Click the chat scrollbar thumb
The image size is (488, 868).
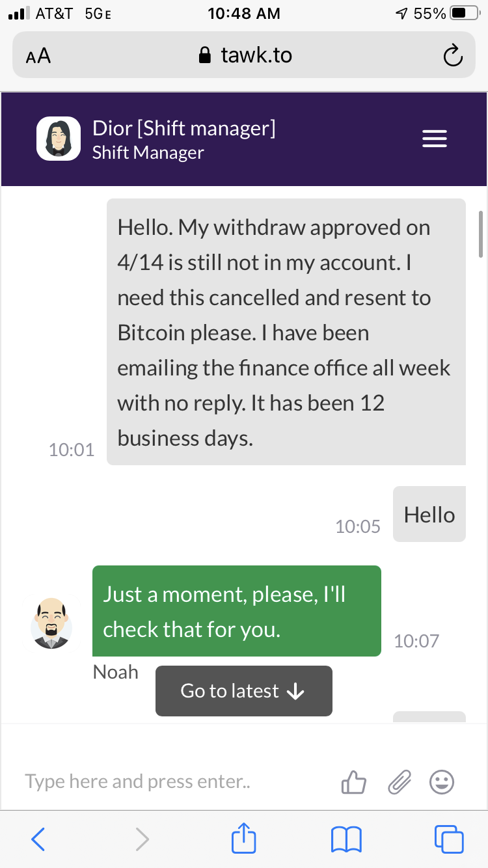[480, 233]
